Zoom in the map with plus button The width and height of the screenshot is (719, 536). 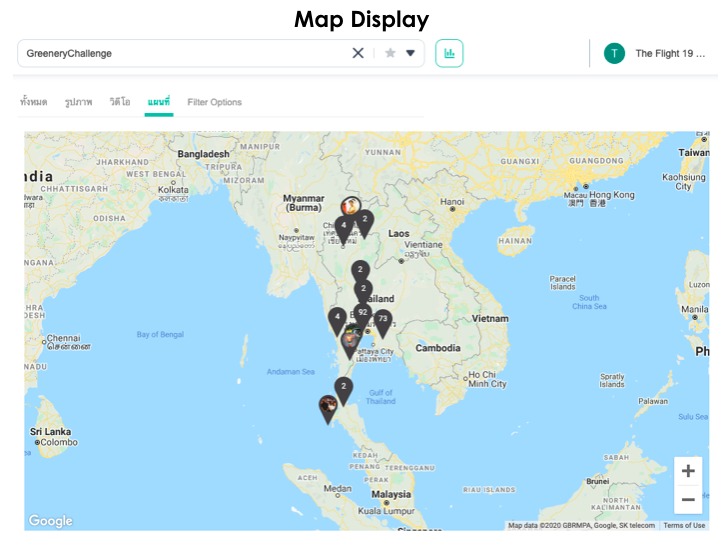click(688, 471)
